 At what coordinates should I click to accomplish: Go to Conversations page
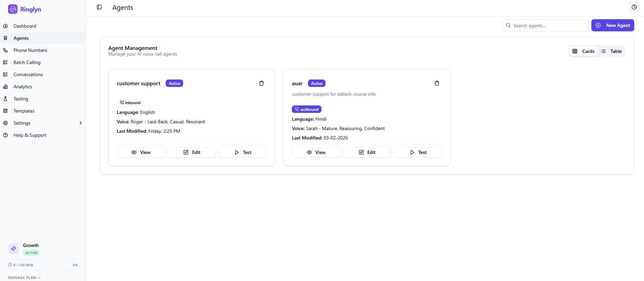click(28, 74)
